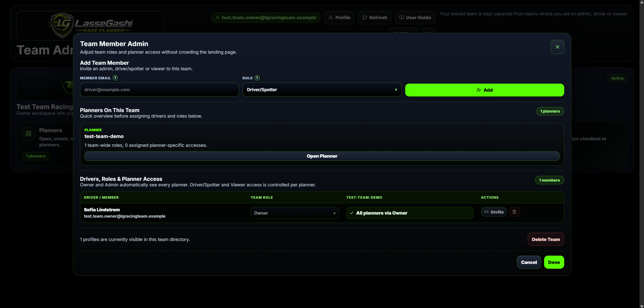This screenshot has height=308, width=644.
Task: Close the Team Member Admin dialog
Action: (x=557, y=47)
